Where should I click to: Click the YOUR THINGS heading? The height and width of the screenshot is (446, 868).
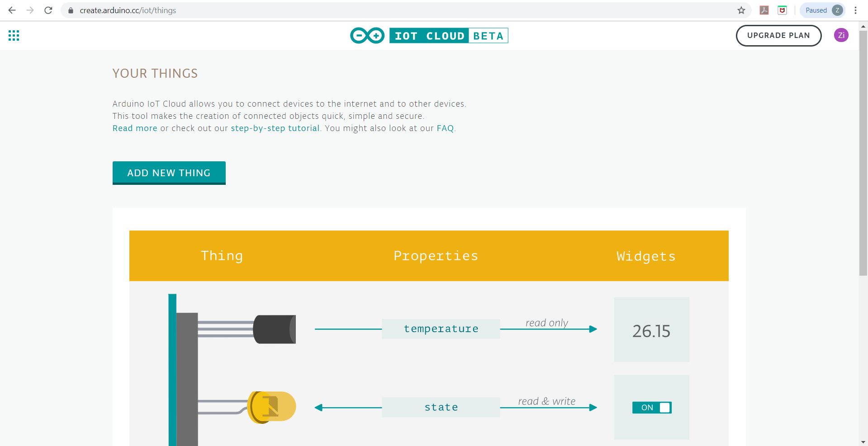click(155, 73)
